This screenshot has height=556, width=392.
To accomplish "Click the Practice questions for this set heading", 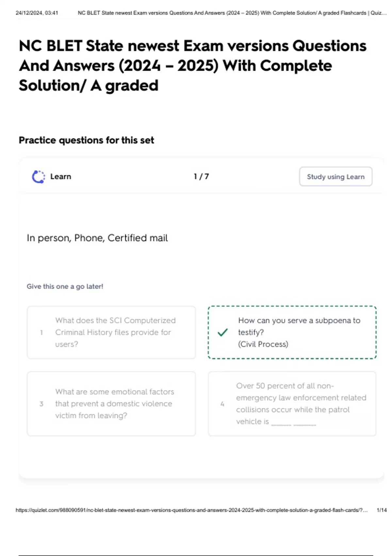I will pyautogui.click(x=87, y=140).
